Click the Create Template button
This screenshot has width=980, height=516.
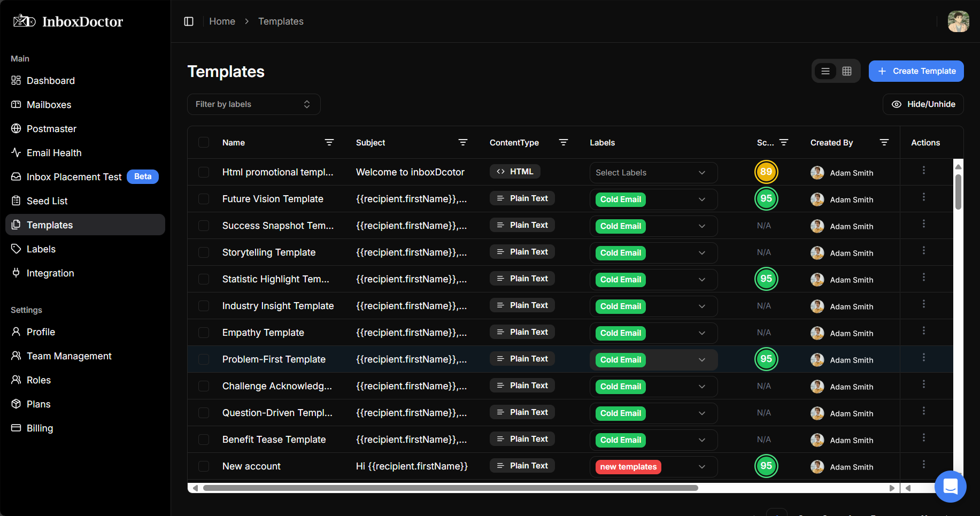click(x=916, y=71)
